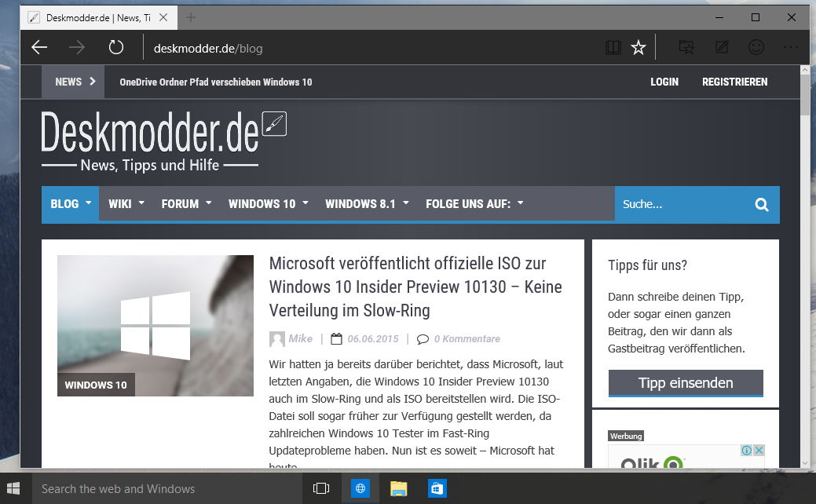This screenshot has height=504, width=816.
Task: Open Task View in the taskbar
Action: (x=321, y=488)
